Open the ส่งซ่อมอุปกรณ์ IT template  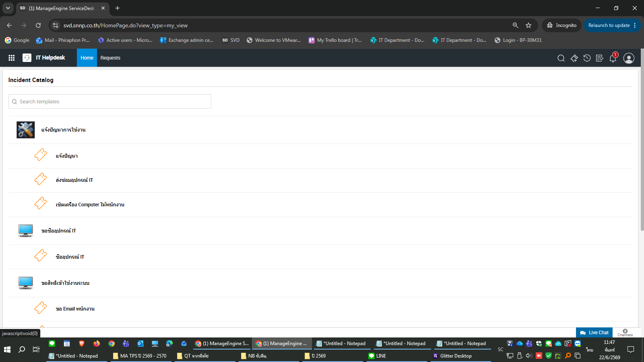[x=74, y=180]
